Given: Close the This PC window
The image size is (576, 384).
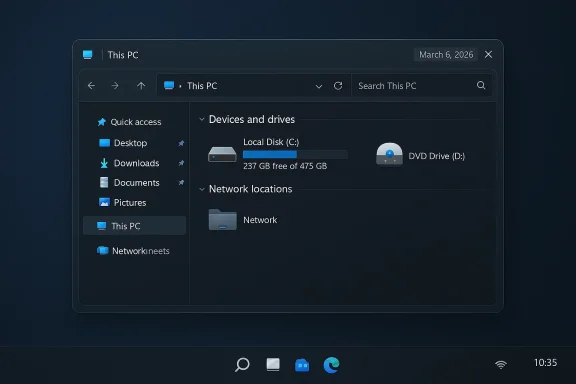Looking at the screenshot, I should (x=488, y=54).
